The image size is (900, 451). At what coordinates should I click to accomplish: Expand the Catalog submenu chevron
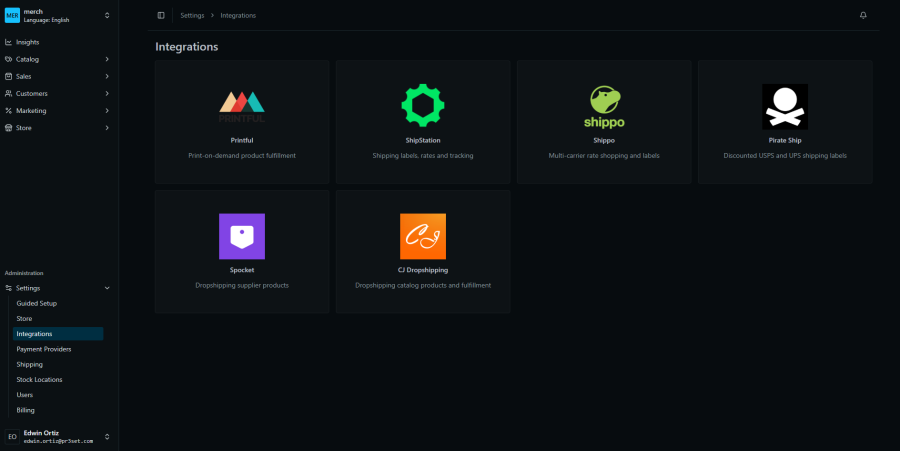pyautogui.click(x=107, y=59)
